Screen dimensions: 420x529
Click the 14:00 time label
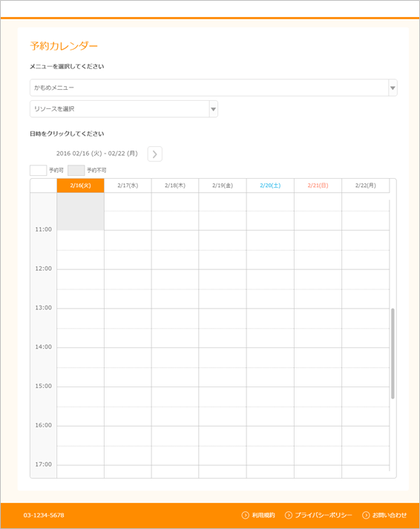tap(44, 346)
